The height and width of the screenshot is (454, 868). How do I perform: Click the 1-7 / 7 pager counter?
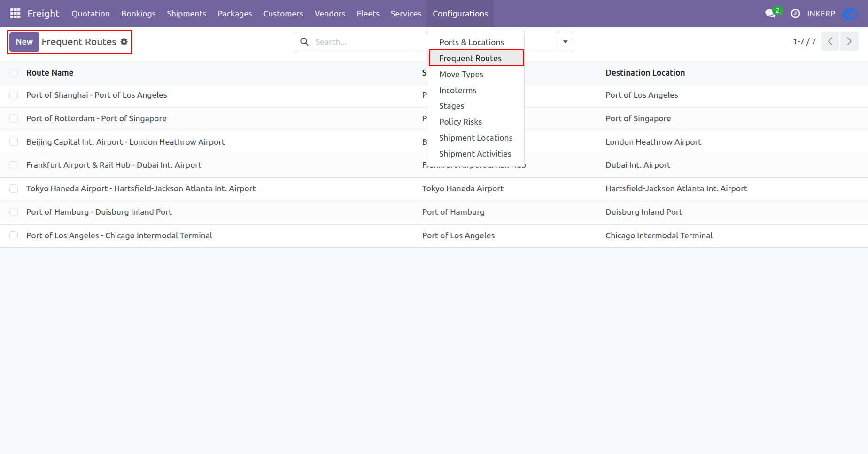(805, 41)
